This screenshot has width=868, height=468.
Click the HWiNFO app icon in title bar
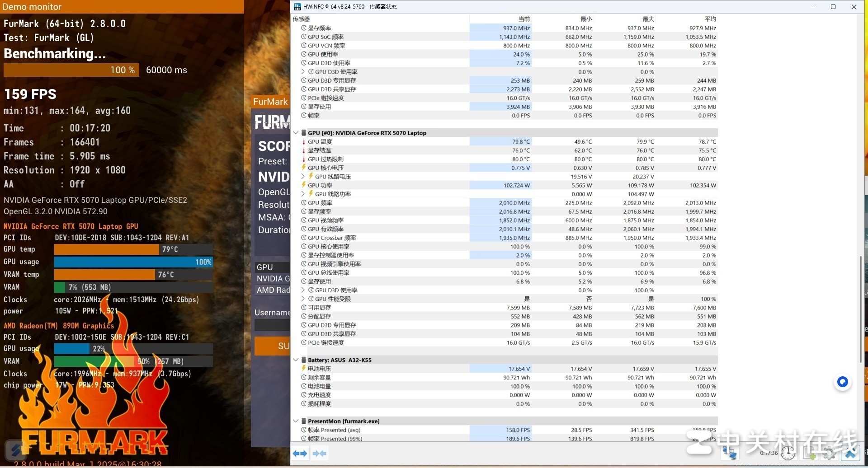(x=297, y=7)
